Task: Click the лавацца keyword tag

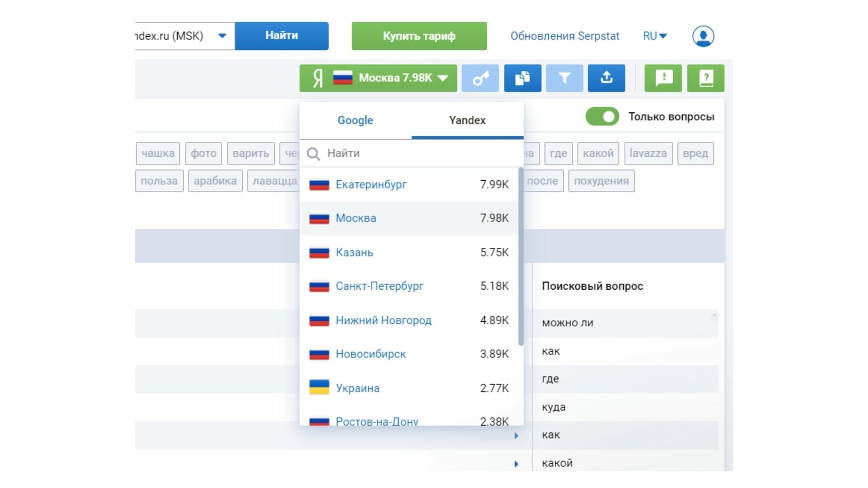Action: pyautogui.click(x=274, y=181)
